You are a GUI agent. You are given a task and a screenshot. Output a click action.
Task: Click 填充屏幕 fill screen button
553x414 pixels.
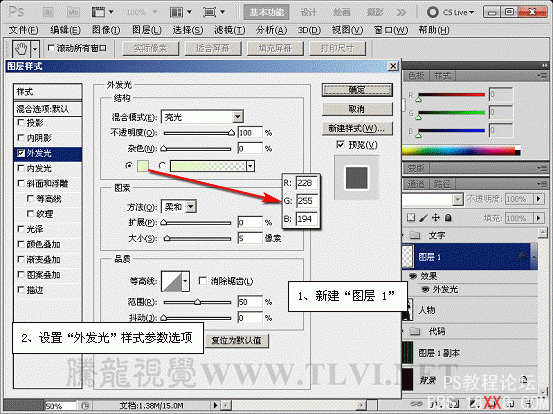(x=275, y=48)
